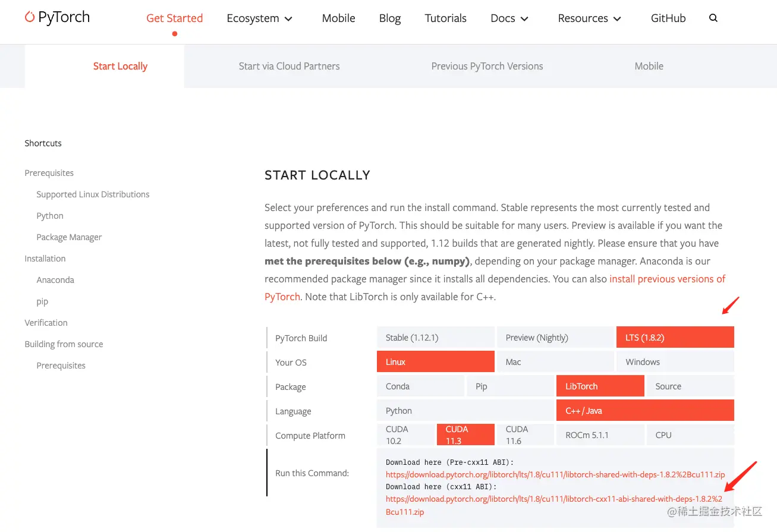Follow the install previous versions of PyTorch link
The width and height of the screenshot is (777, 532).
[x=668, y=279]
